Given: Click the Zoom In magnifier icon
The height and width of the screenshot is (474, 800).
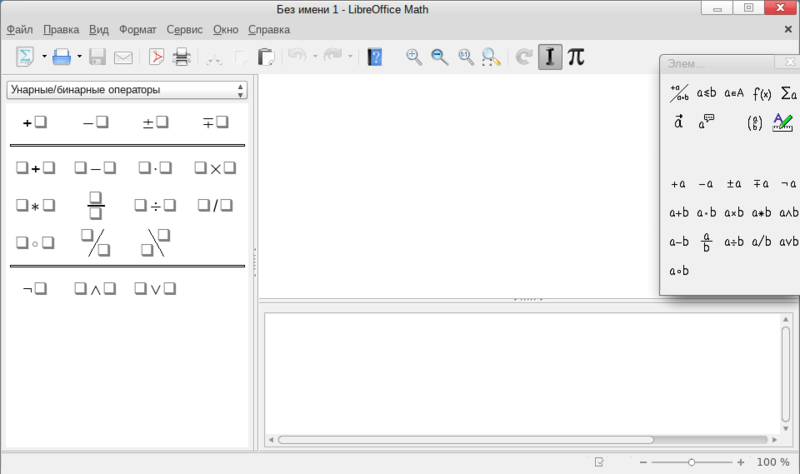Looking at the screenshot, I should coord(414,57).
